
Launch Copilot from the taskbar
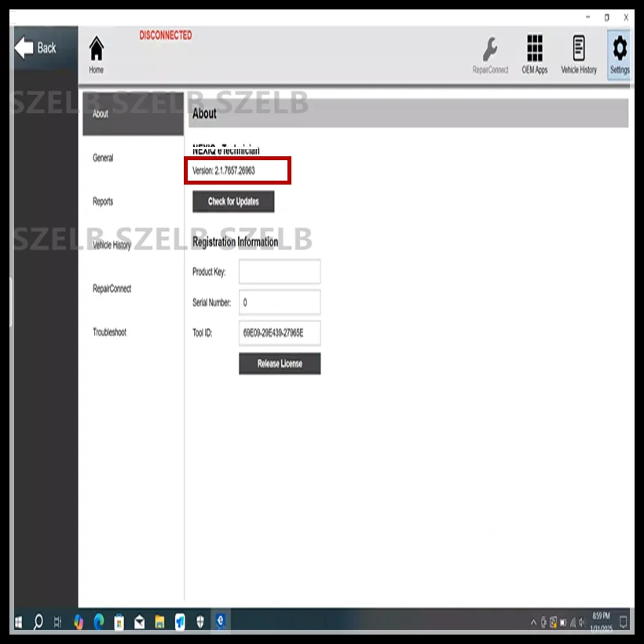79,622
